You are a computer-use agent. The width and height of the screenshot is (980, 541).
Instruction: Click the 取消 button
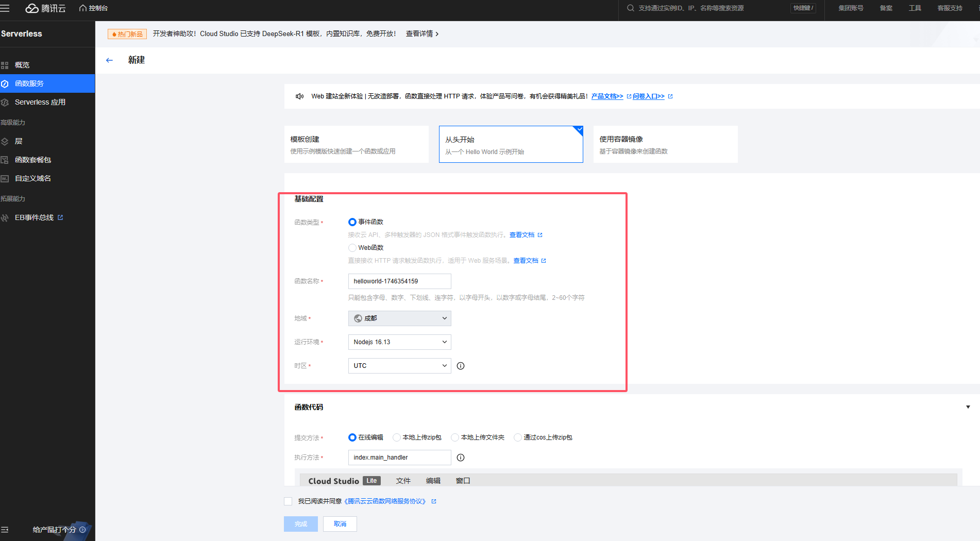[340, 524]
